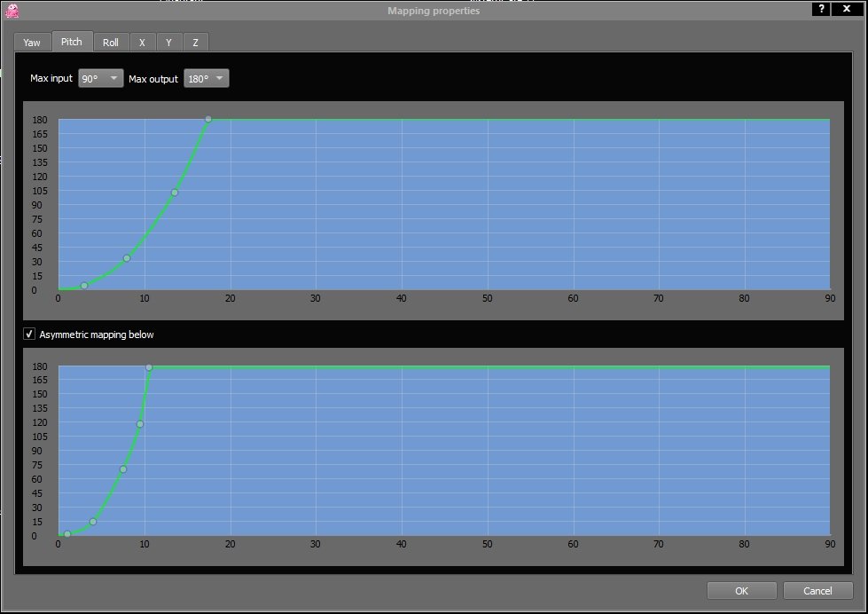Switch to the Yaw tab
The height and width of the screenshot is (614, 868).
pos(31,43)
